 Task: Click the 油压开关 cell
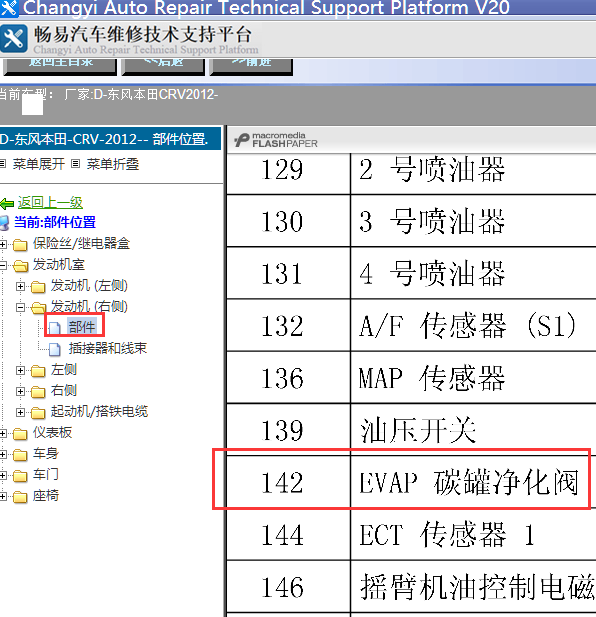[x=473, y=430]
